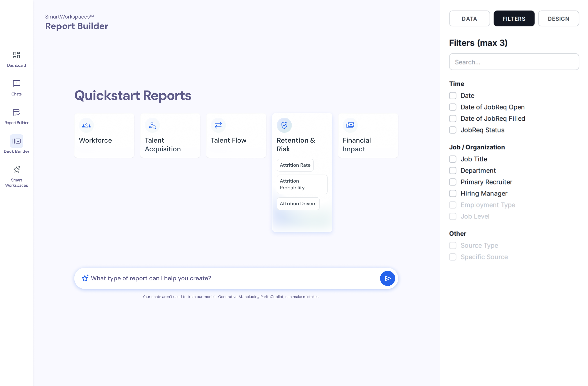588x386 pixels.
Task: Select the Attrition Rate report
Action: click(295, 165)
